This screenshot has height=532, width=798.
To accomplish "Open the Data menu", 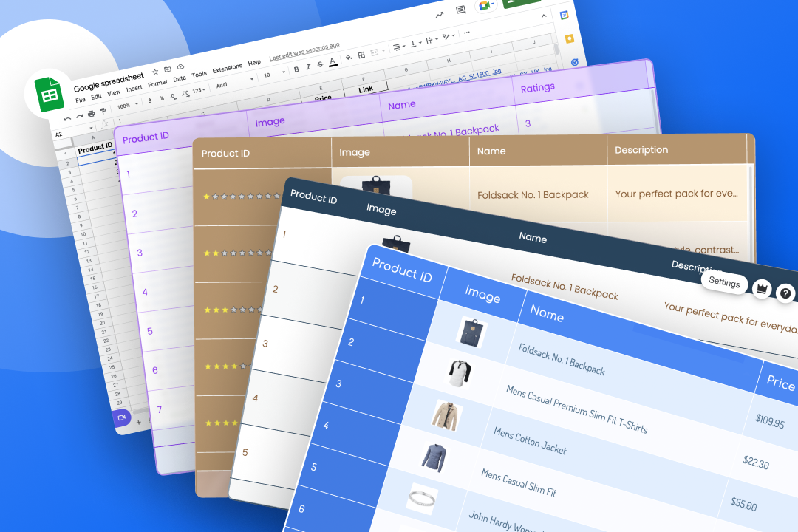I will (179, 78).
